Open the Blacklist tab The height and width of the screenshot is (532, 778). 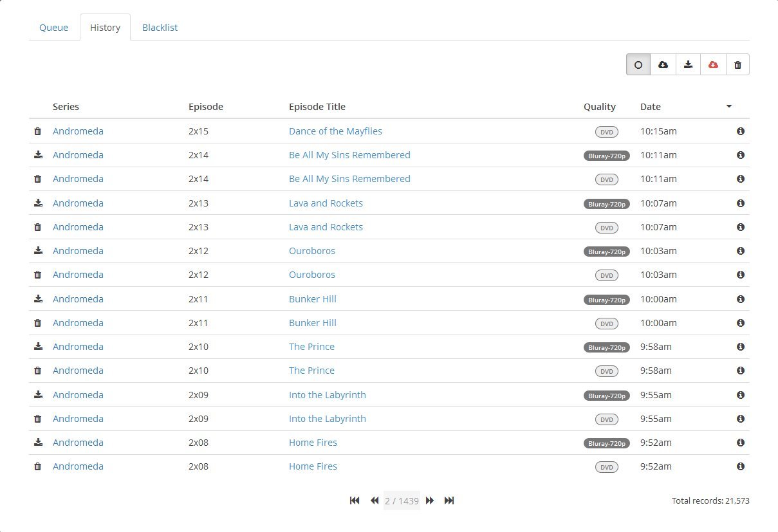click(160, 28)
